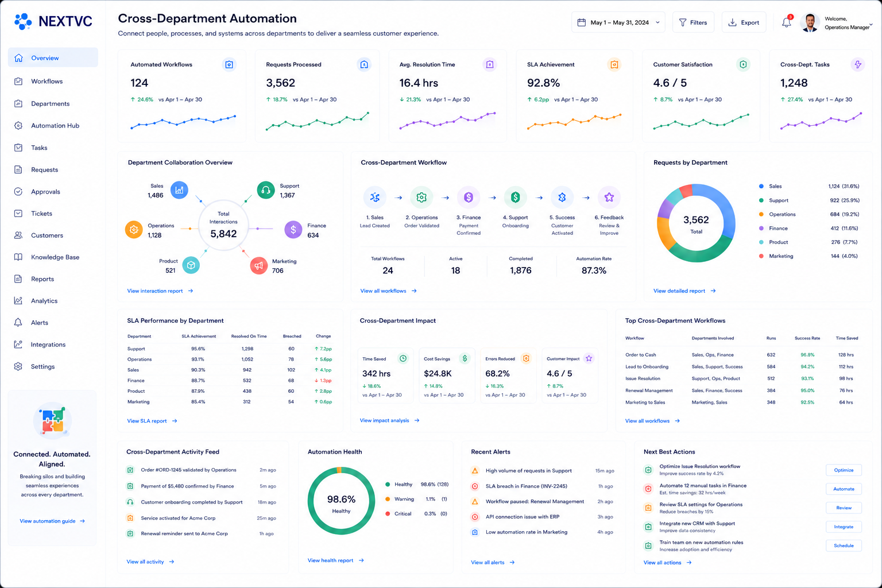Click the Marketing red legend dot
The width and height of the screenshot is (882, 588).
point(761,256)
